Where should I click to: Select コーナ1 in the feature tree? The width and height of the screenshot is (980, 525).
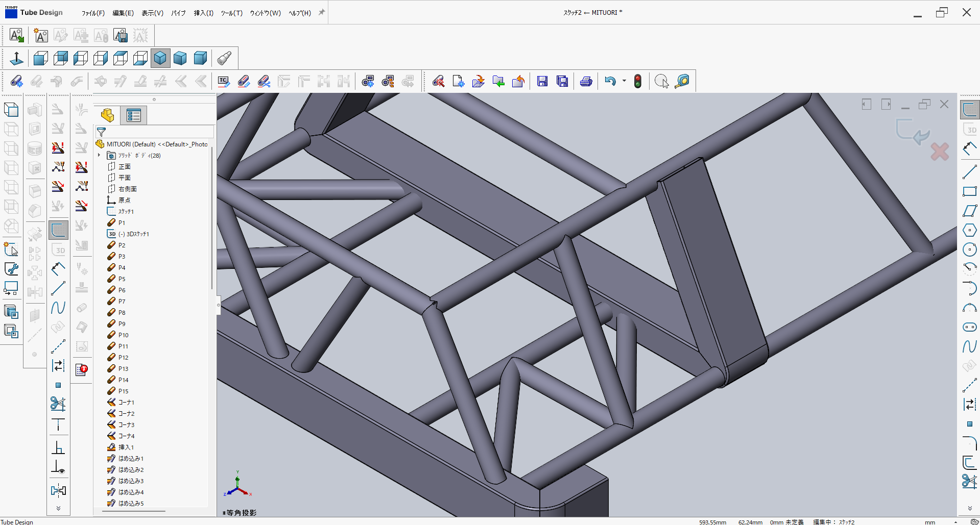[126, 402]
